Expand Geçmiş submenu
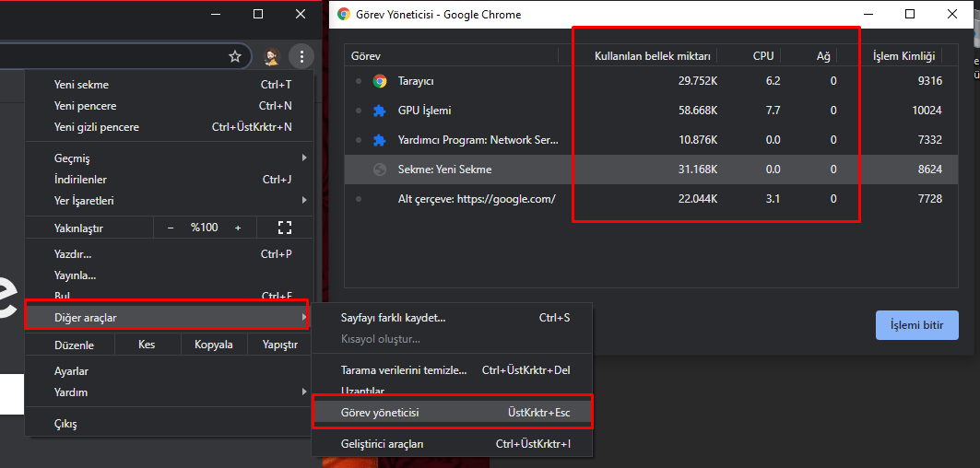980x468 pixels. 169,158
